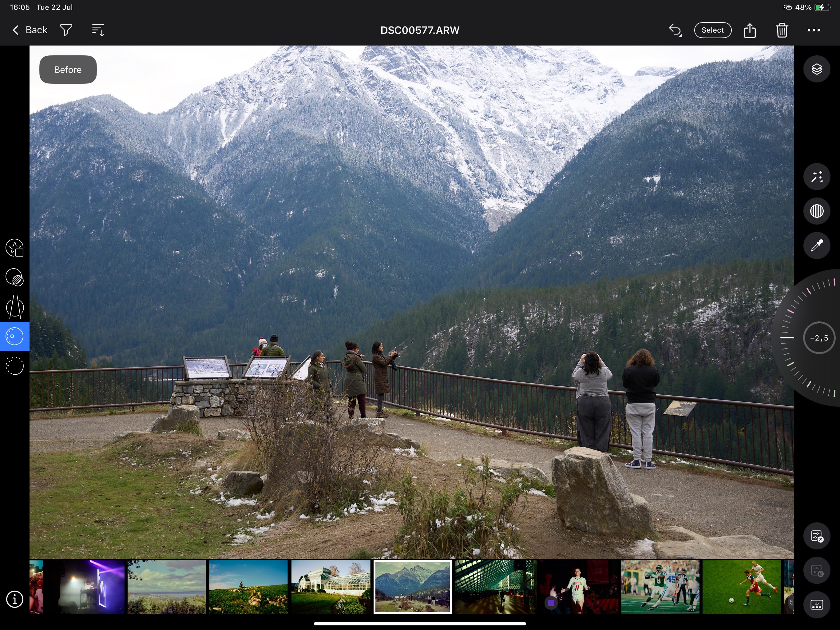Show photo info with the i icon
The image size is (840, 630).
click(x=15, y=600)
